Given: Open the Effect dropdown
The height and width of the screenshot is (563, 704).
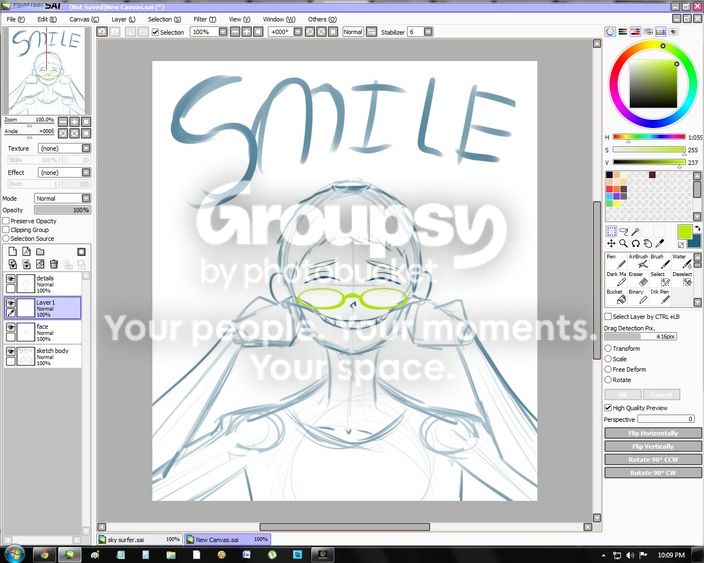Looking at the screenshot, I should coord(86,172).
